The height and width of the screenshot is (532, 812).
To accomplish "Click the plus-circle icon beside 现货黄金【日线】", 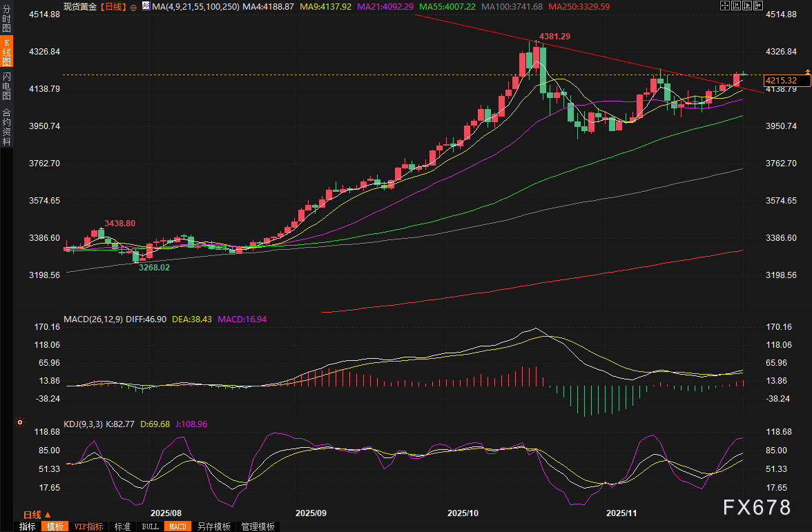I will (x=133, y=6).
